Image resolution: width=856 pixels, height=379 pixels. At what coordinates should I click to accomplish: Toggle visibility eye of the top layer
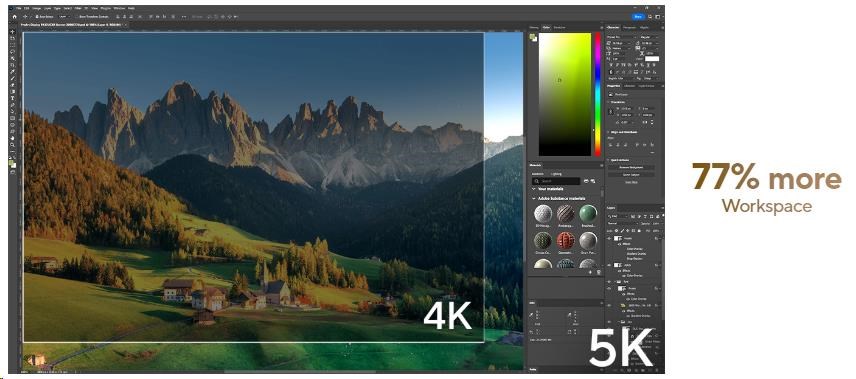tap(609, 239)
